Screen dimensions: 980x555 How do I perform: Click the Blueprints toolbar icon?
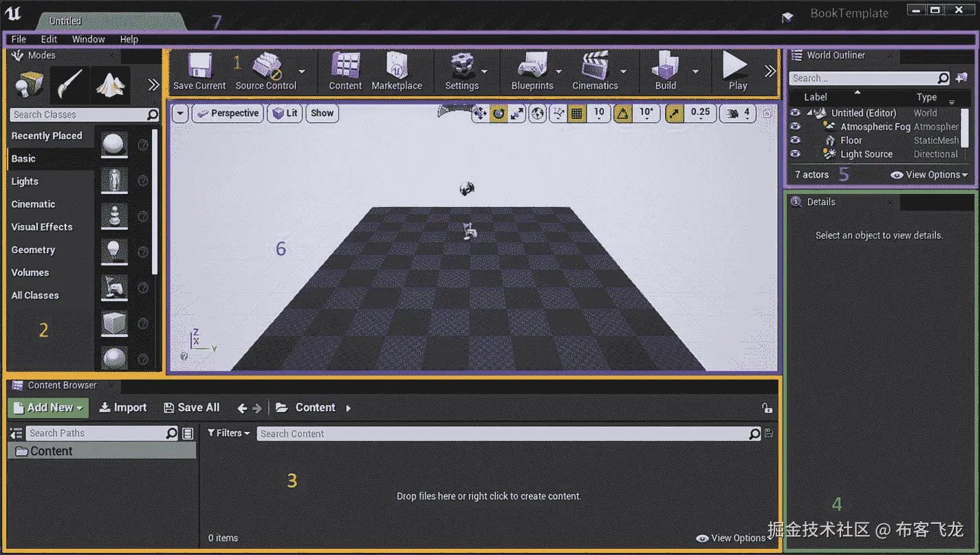point(532,71)
